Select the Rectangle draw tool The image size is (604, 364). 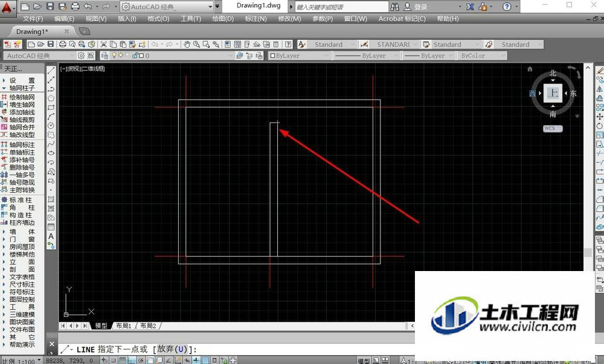click(x=51, y=107)
